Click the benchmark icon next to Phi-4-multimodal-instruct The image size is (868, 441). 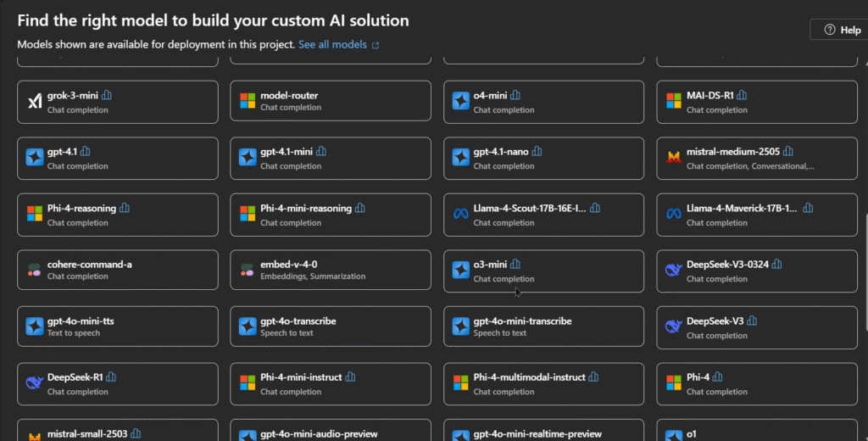tap(594, 377)
